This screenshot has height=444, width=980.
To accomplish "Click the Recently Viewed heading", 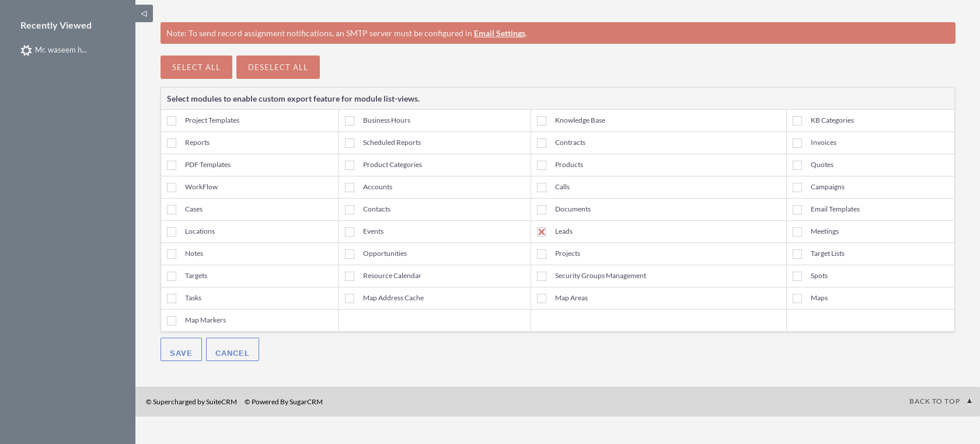I will click(x=56, y=26).
